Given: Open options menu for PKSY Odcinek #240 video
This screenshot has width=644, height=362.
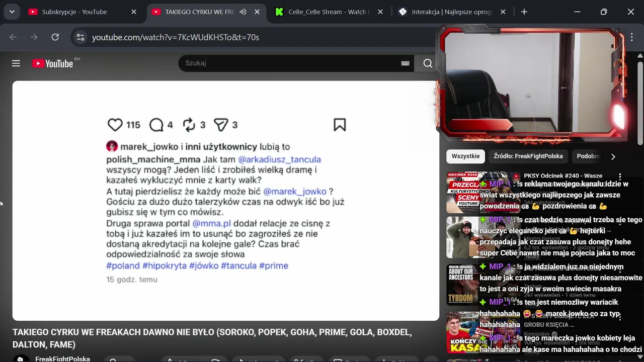Looking at the screenshot, I should [x=620, y=177].
